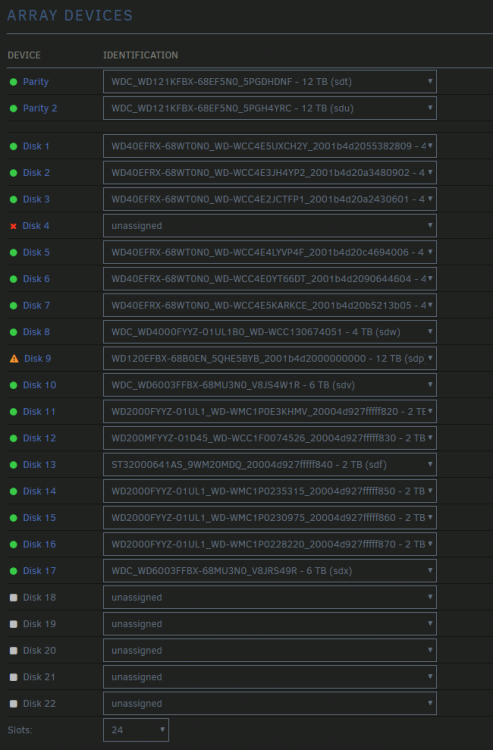This screenshot has height=750, width=493.
Task: Click the green status dot beside Disk 17
Action: coord(13,571)
